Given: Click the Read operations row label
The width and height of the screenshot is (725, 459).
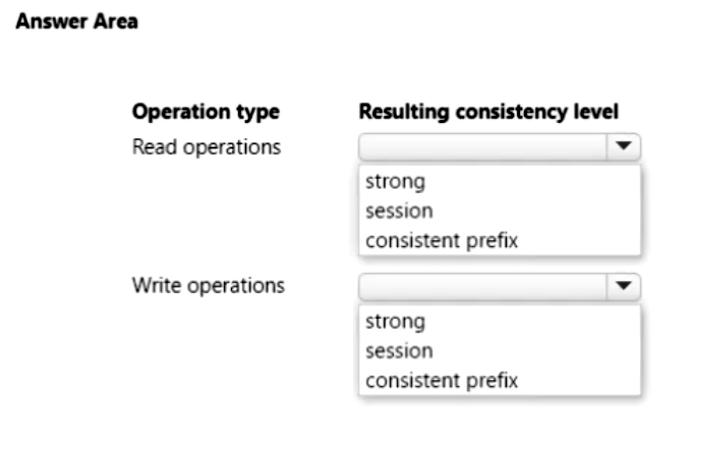Looking at the screenshot, I should (207, 147).
